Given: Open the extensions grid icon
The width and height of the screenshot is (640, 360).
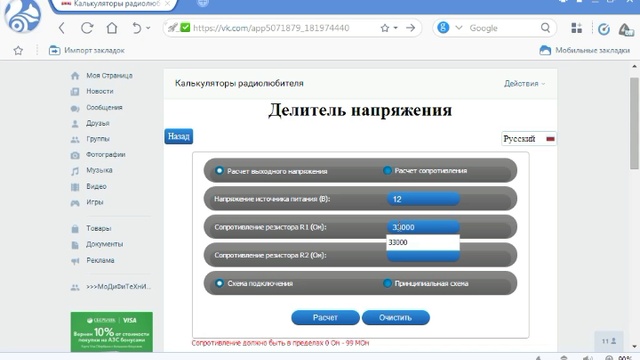Looking at the screenshot, I should tap(576, 28).
